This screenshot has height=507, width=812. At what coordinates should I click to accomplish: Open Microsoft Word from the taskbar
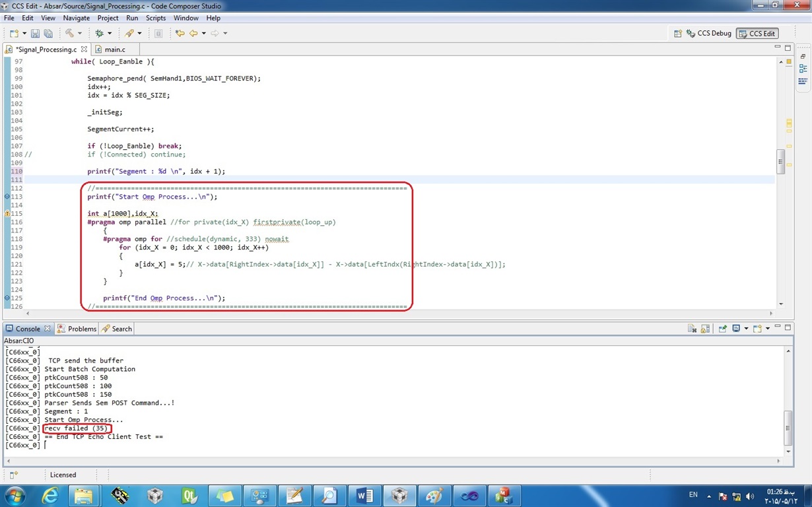tap(364, 495)
